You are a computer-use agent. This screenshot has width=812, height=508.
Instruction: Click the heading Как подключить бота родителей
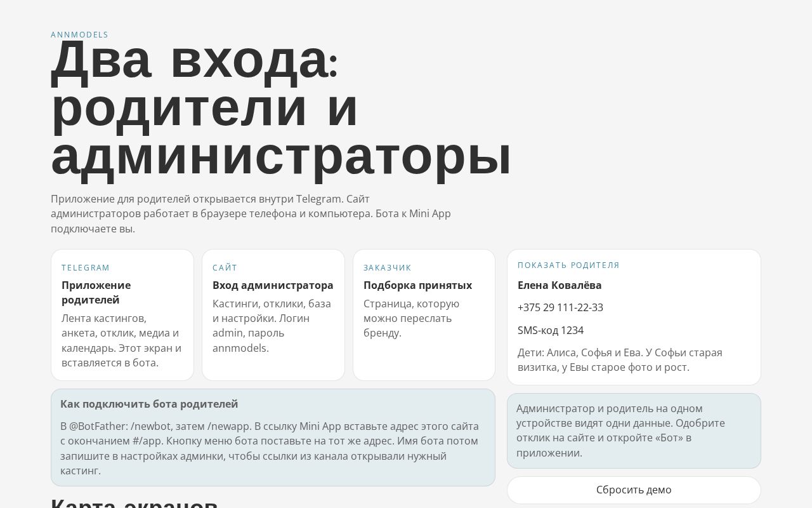click(x=149, y=404)
